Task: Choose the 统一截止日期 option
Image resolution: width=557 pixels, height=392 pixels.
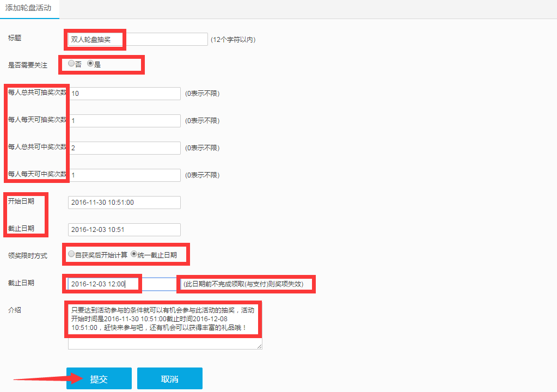Action: point(134,254)
